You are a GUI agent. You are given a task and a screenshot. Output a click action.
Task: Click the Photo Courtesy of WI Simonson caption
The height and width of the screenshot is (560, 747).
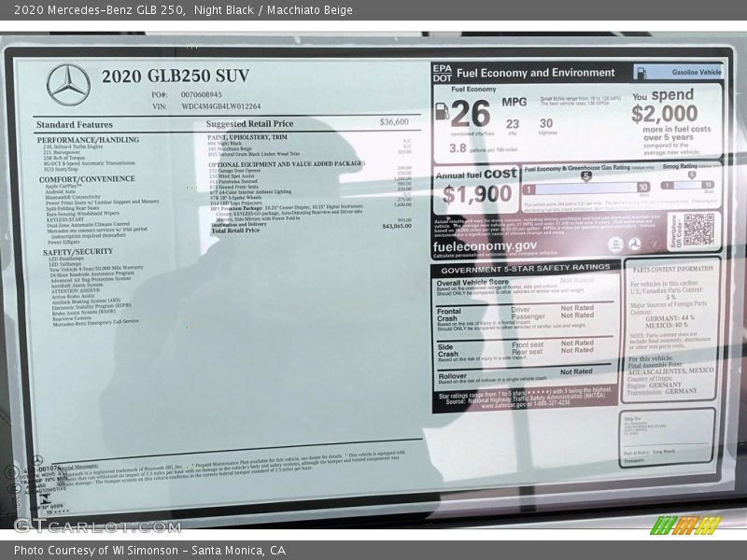click(149, 551)
